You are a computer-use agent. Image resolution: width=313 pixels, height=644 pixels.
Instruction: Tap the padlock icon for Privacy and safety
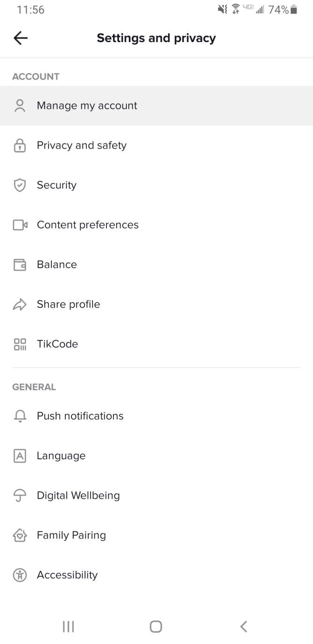20,146
